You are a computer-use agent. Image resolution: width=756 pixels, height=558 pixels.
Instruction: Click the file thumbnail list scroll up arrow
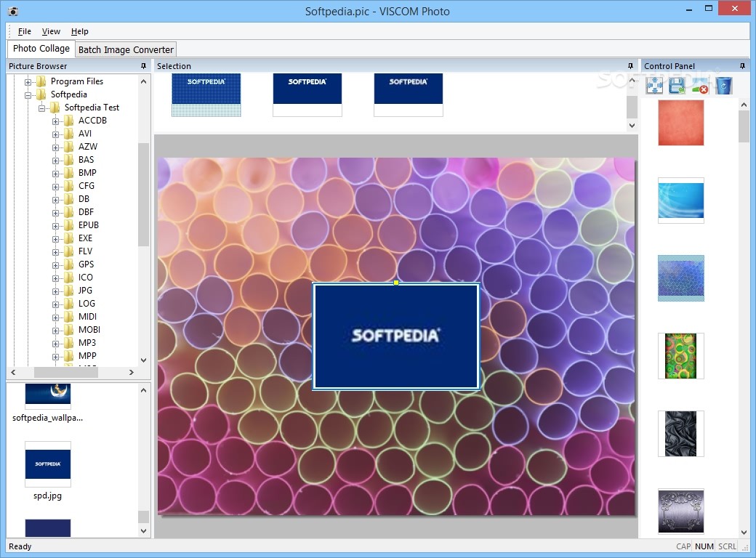click(143, 390)
